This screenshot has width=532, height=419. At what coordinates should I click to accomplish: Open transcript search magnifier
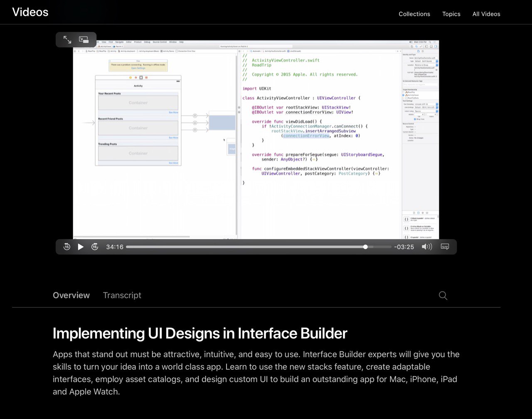443,295
